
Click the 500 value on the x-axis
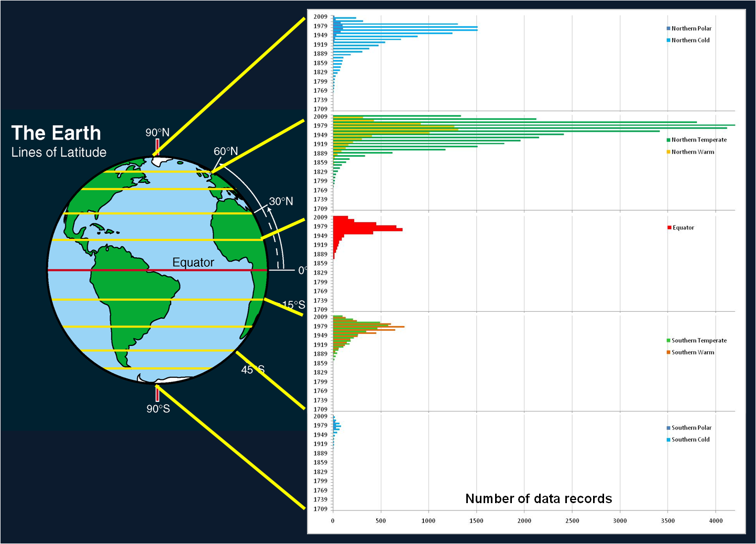pyautogui.click(x=381, y=520)
